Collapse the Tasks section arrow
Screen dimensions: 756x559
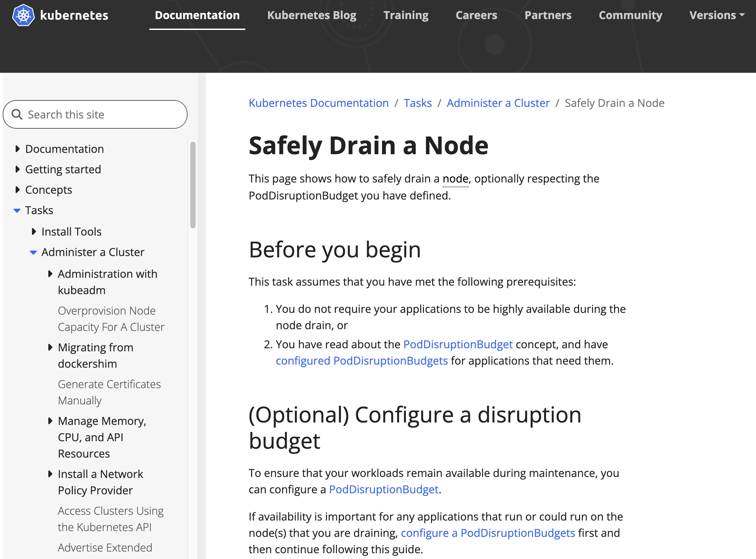click(17, 210)
